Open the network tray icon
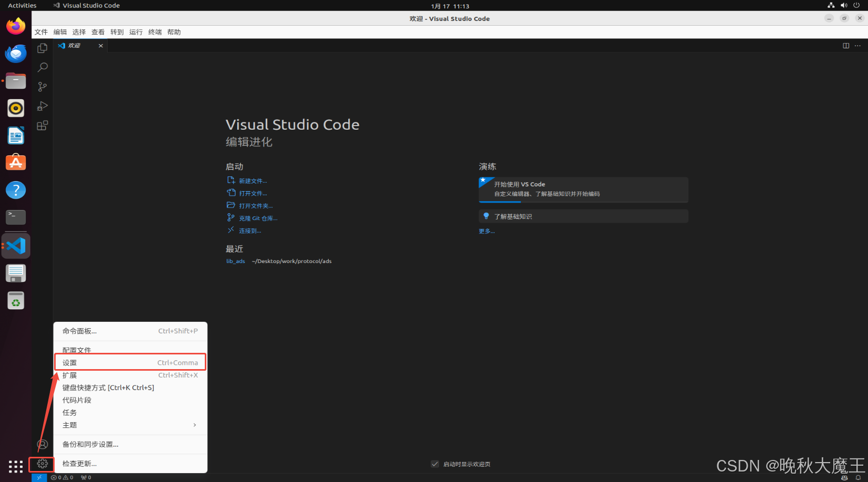The image size is (868, 482). tap(831, 5)
